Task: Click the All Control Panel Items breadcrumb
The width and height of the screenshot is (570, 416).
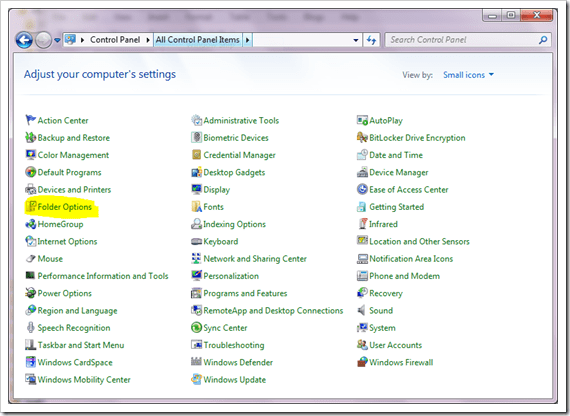Action: coord(198,40)
